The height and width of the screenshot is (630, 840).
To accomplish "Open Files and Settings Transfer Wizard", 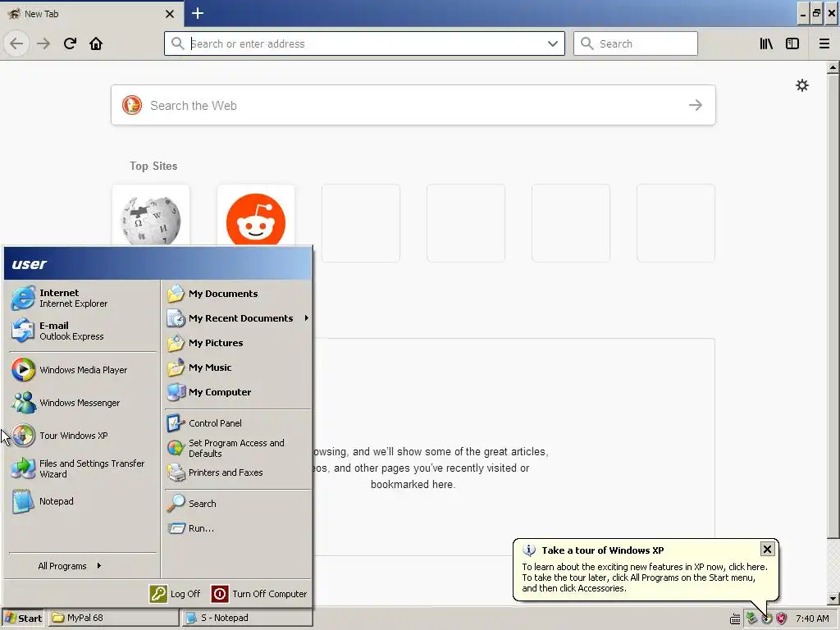I will click(x=83, y=468).
